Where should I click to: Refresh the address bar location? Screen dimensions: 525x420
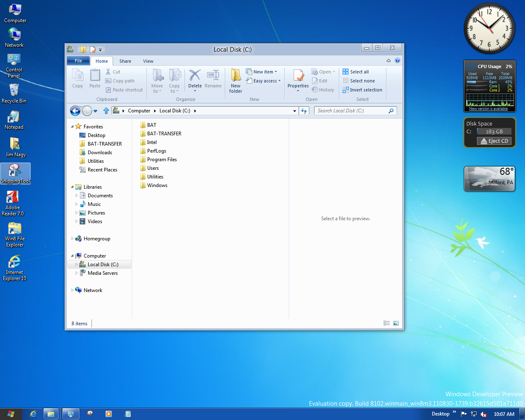304,111
